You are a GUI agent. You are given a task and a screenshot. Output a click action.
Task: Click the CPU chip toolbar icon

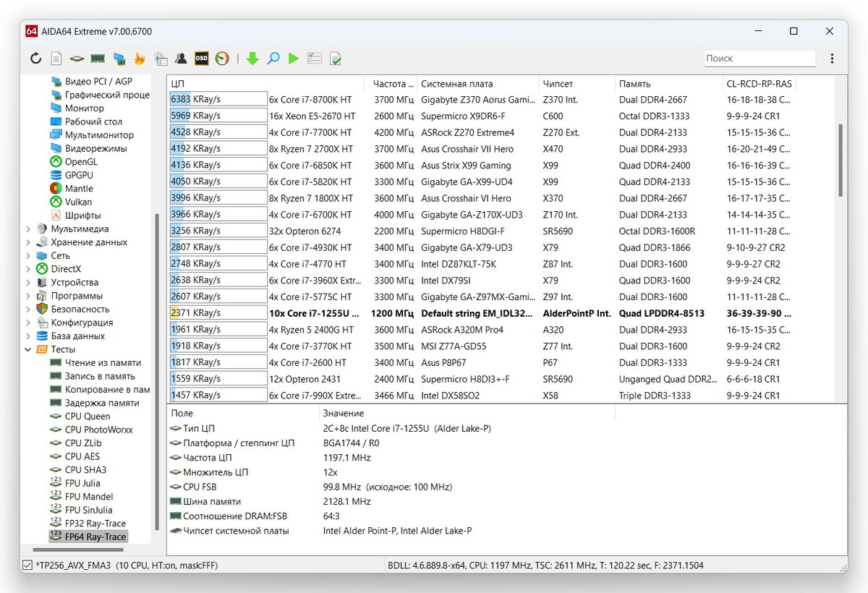(77, 59)
